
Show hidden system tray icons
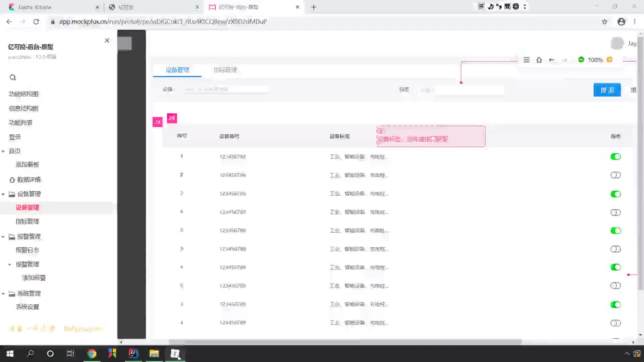(x=627, y=354)
